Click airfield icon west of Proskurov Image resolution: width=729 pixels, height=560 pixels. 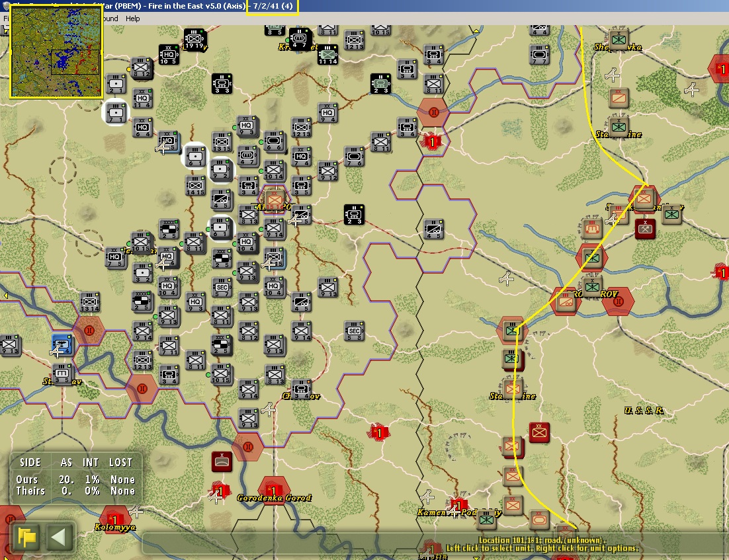tap(506, 278)
